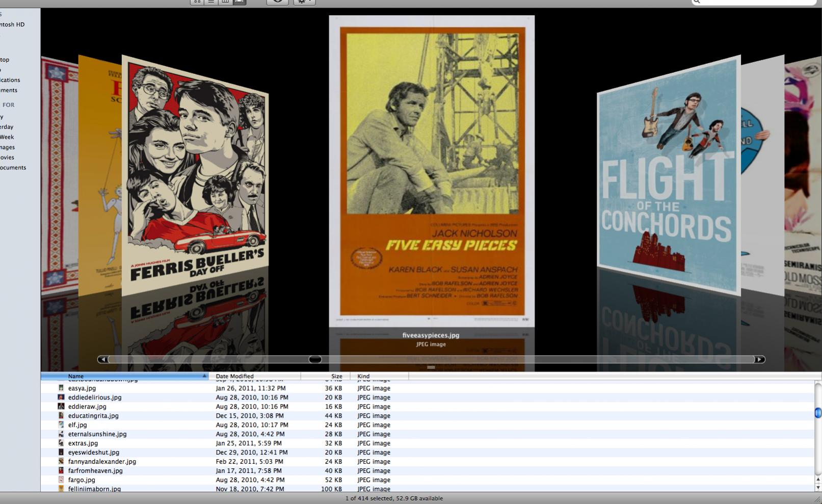The width and height of the screenshot is (822, 504).
Task: Click the farfromheaven.jpg file icon
Action: pyautogui.click(x=61, y=470)
